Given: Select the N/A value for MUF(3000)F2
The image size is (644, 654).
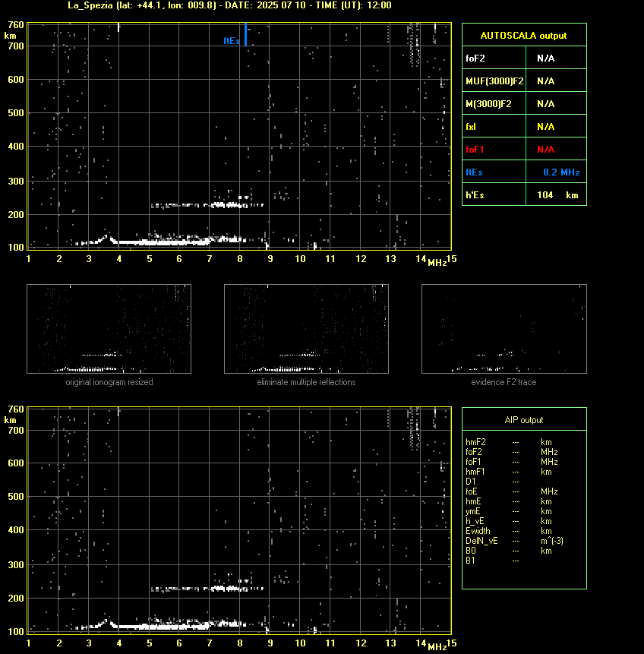Looking at the screenshot, I should click(545, 81).
